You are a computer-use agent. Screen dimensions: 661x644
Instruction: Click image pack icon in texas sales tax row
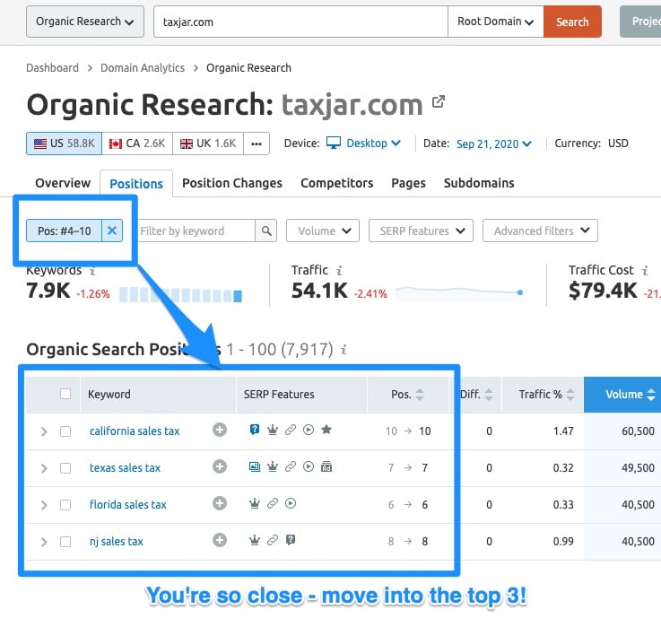[255, 466]
